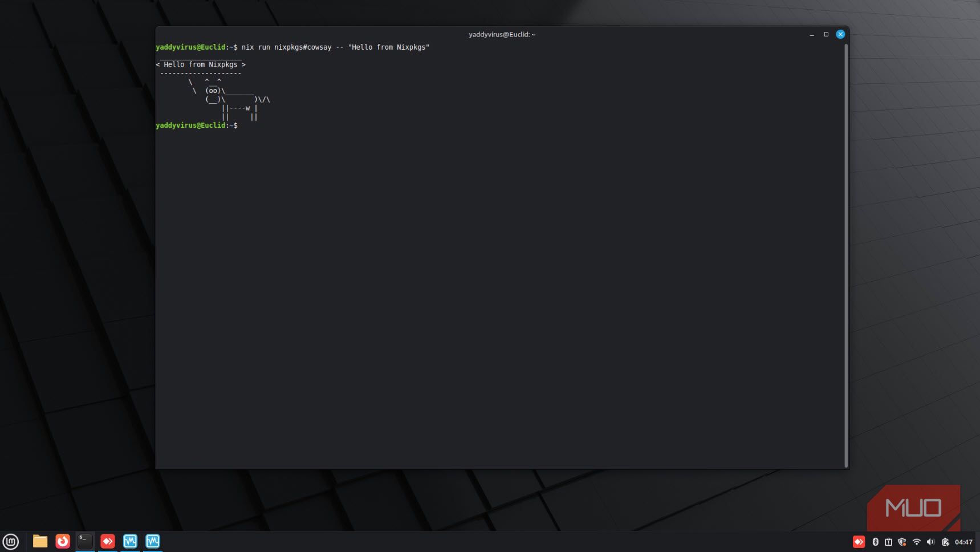Minimize the terminal window
980x552 pixels.
tap(812, 35)
